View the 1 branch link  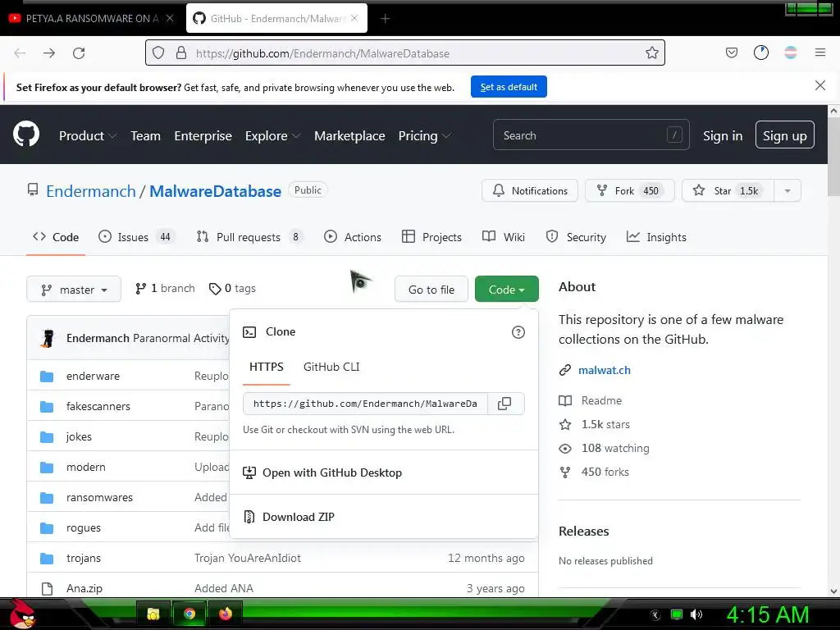point(165,288)
